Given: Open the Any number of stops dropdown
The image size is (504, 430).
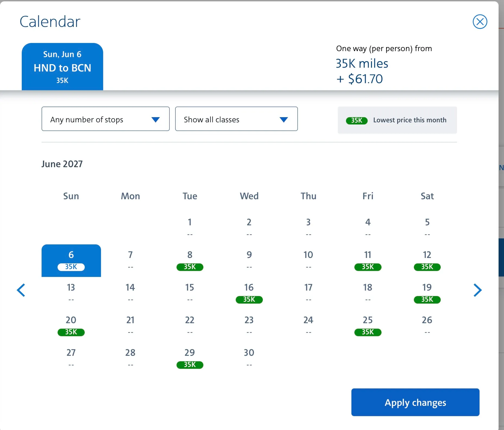Looking at the screenshot, I should [x=106, y=119].
